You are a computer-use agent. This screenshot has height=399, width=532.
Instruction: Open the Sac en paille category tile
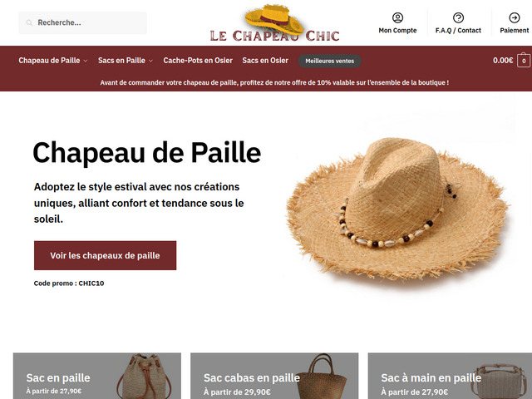(97, 376)
